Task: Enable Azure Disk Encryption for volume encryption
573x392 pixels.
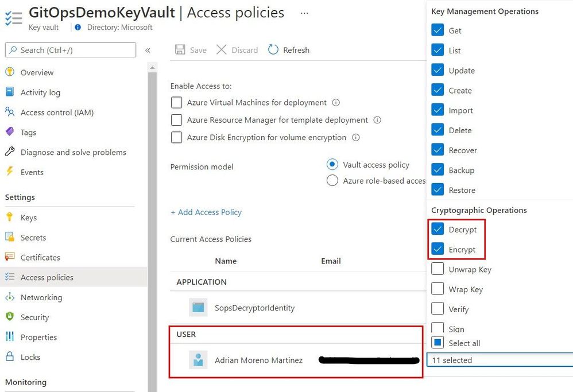Action: pyautogui.click(x=176, y=138)
